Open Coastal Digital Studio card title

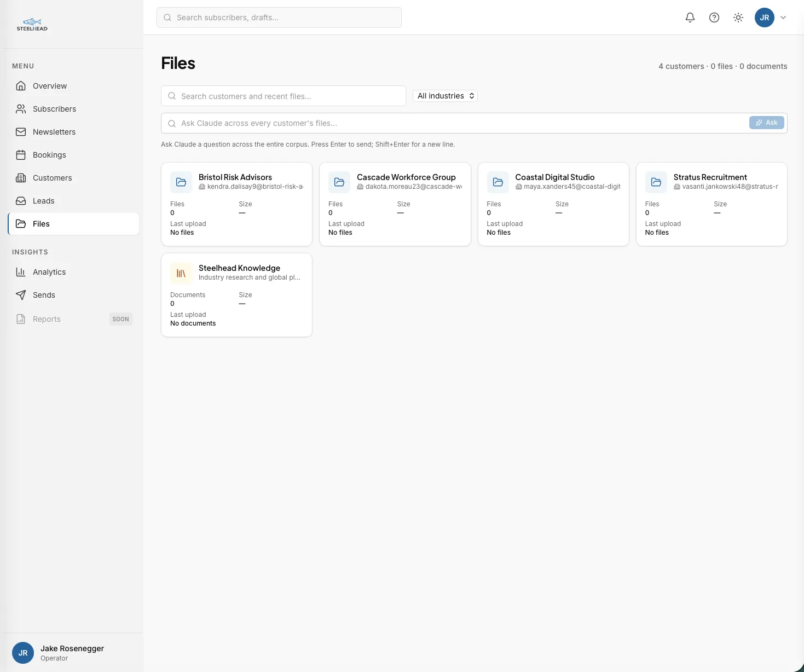point(555,177)
